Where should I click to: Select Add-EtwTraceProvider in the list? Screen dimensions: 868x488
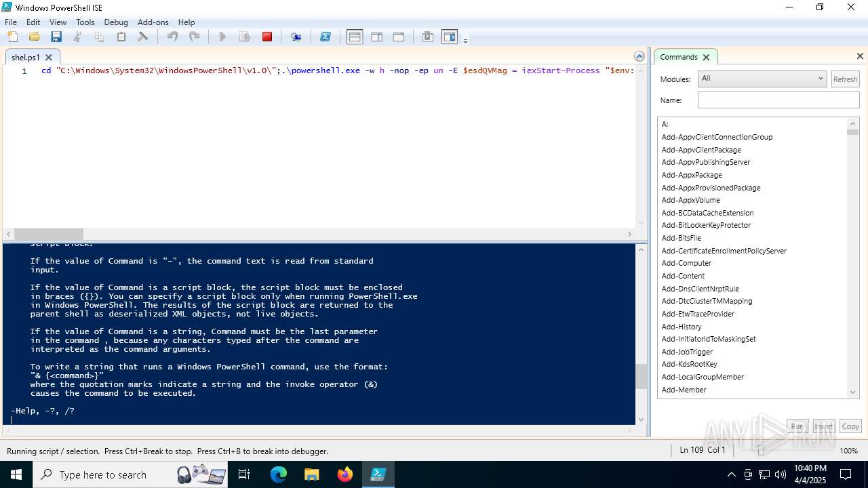(x=698, y=314)
